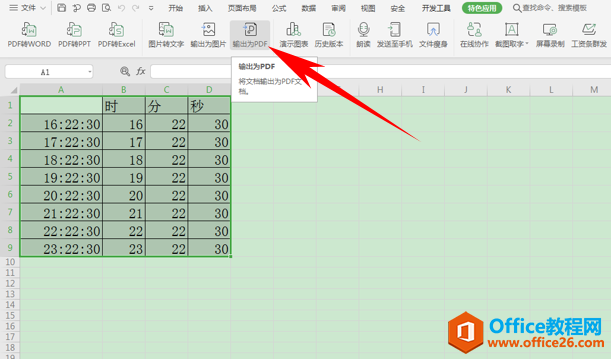The height and width of the screenshot is (360, 611).
Task: Click hour value 20 in column B
Action: click(x=124, y=195)
